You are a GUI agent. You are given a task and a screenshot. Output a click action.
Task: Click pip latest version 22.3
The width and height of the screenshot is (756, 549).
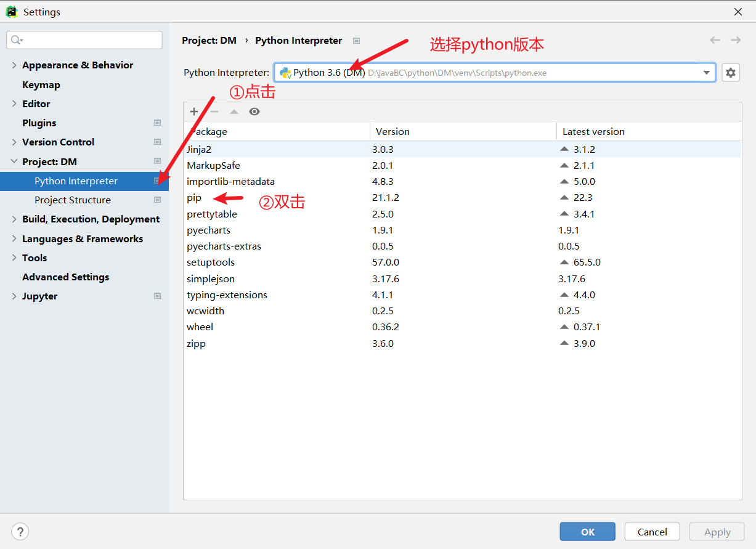click(583, 198)
